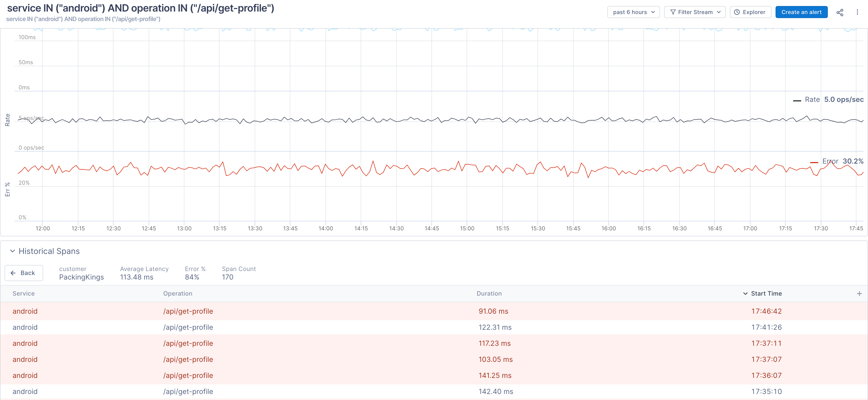The height and width of the screenshot is (400, 868).
Task: Click the funnel icon on Filter Stream
Action: click(673, 12)
